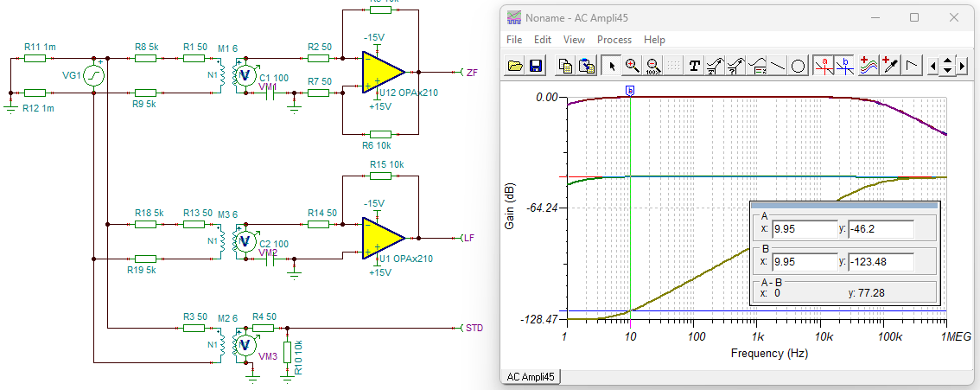Select the Text annotation tool
This screenshot has width=980, height=390.
(x=694, y=66)
